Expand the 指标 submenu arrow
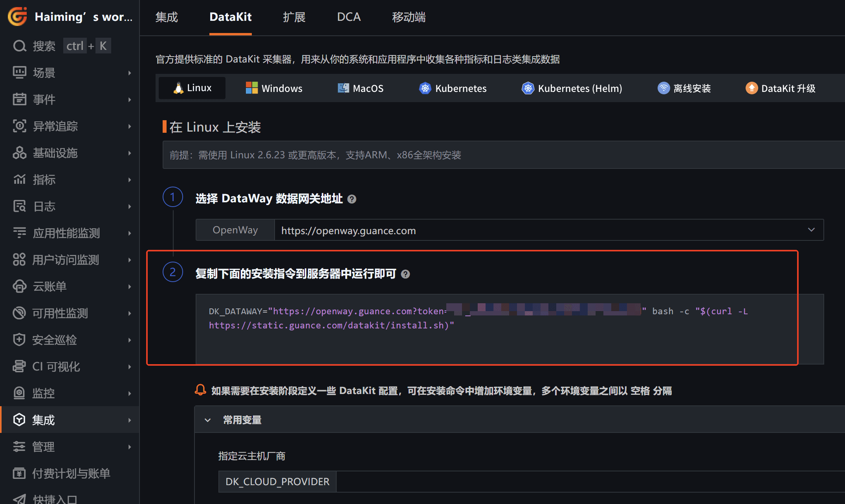Image resolution: width=845 pixels, height=504 pixels. click(x=130, y=180)
